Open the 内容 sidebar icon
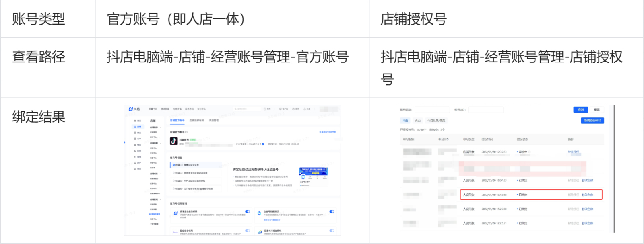This screenshot has width=644, height=244. pos(135,151)
